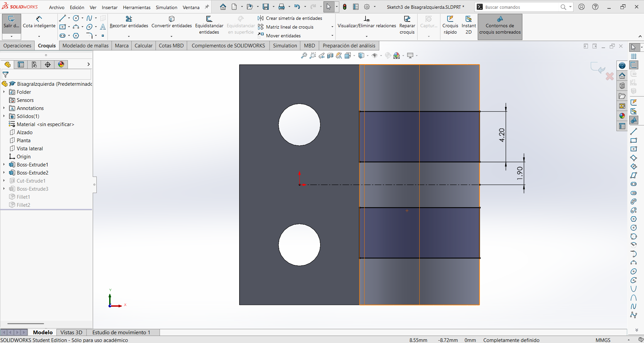Click the undo icon

[297, 7]
